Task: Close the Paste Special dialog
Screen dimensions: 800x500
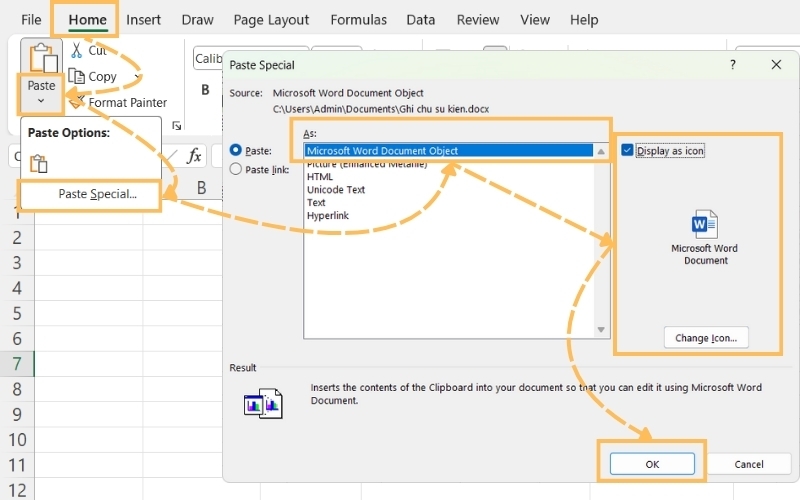Action: tap(776, 65)
